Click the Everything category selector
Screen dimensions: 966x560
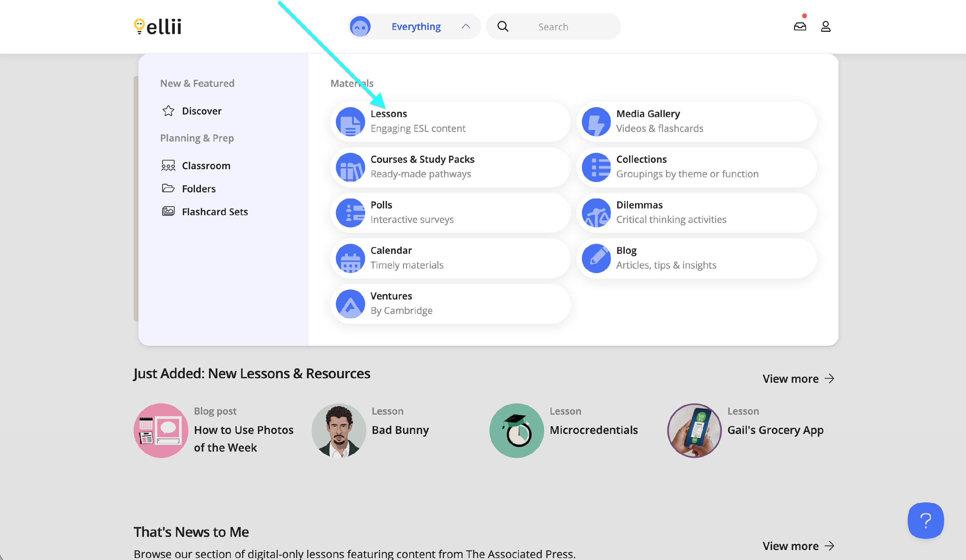(x=415, y=26)
